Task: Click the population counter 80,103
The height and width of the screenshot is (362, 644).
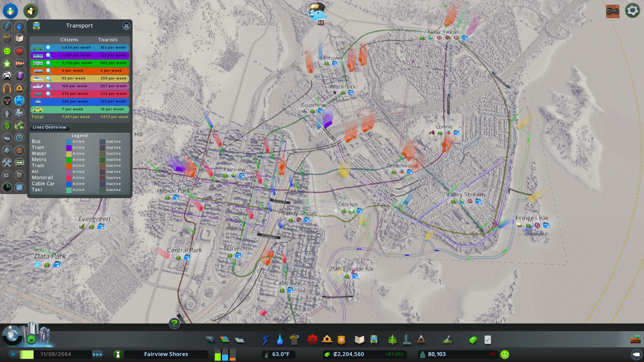Action: pyautogui.click(x=437, y=354)
